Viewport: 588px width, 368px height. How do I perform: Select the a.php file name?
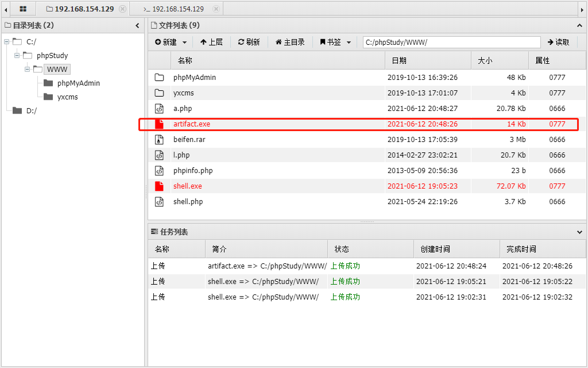pyautogui.click(x=183, y=109)
